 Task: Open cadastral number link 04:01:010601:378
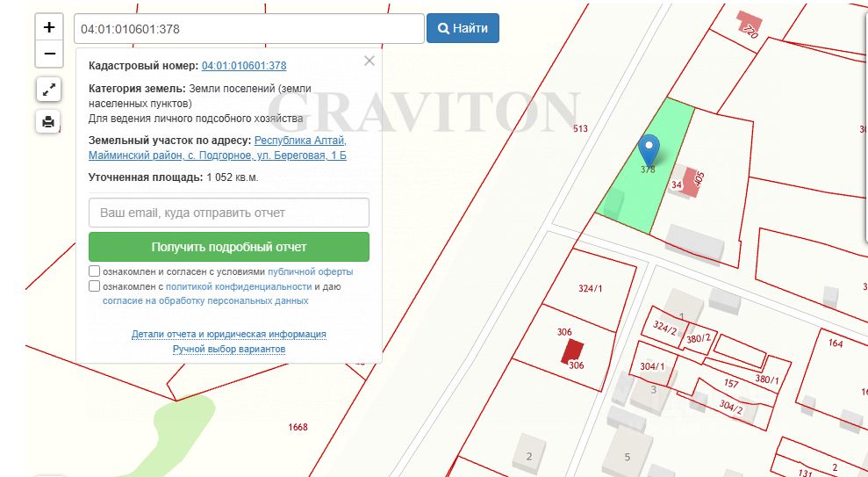(244, 65)
